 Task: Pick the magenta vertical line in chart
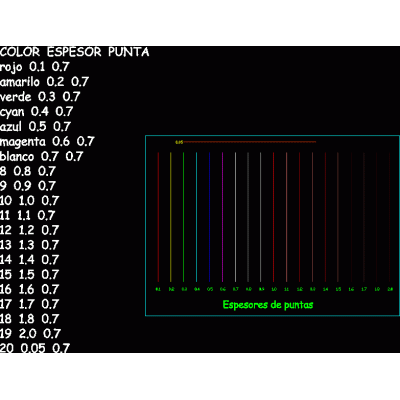click(x=222, y=217)
